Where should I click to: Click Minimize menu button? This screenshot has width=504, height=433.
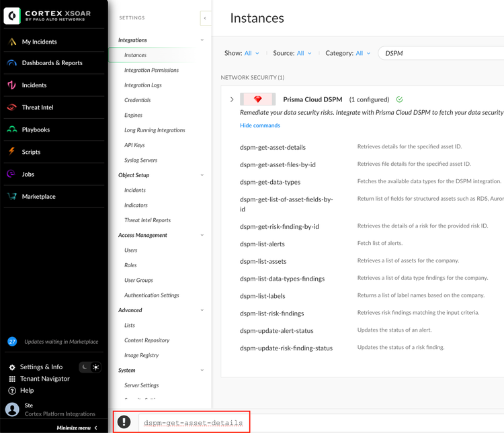click(77, 428)
